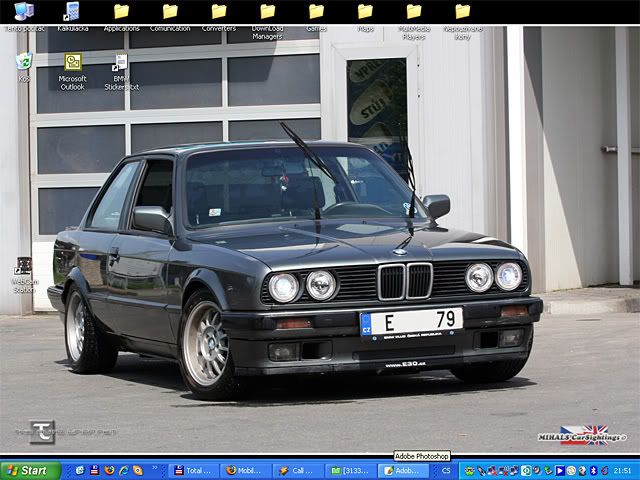Launch the orange quick launch icon
The width and height of the screenshot is (640, 480).
[138, 471]
